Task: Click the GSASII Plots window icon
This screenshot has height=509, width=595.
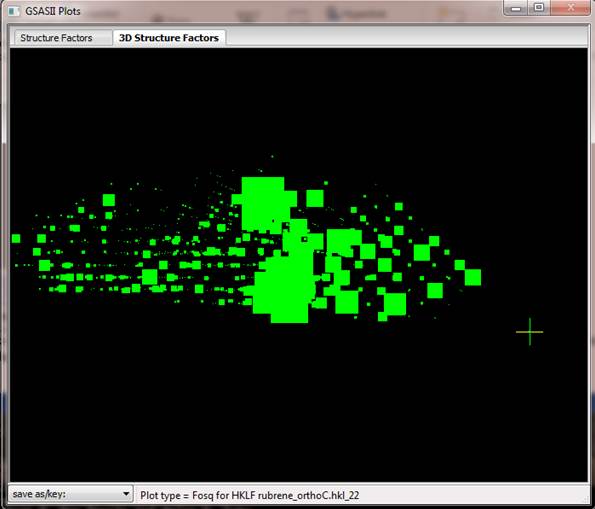Action: tap(14, 11)
